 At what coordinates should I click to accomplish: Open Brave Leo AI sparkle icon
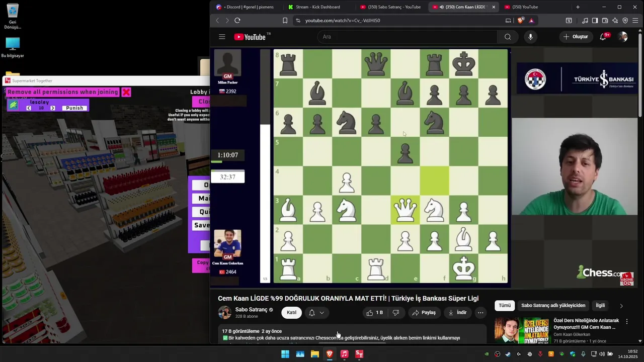coord(615,21)
